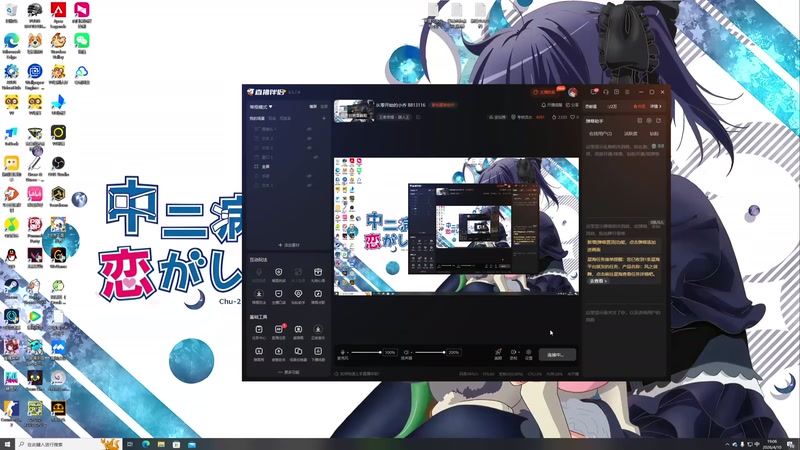Click the microphone icon above 麦克风 label

coord(342,352)
